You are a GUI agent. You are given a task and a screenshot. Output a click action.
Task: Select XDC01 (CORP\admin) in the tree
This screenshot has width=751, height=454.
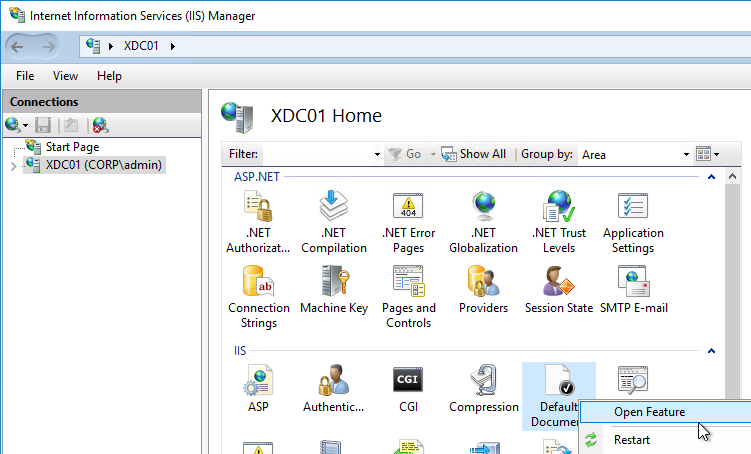[x=103, y=165]
